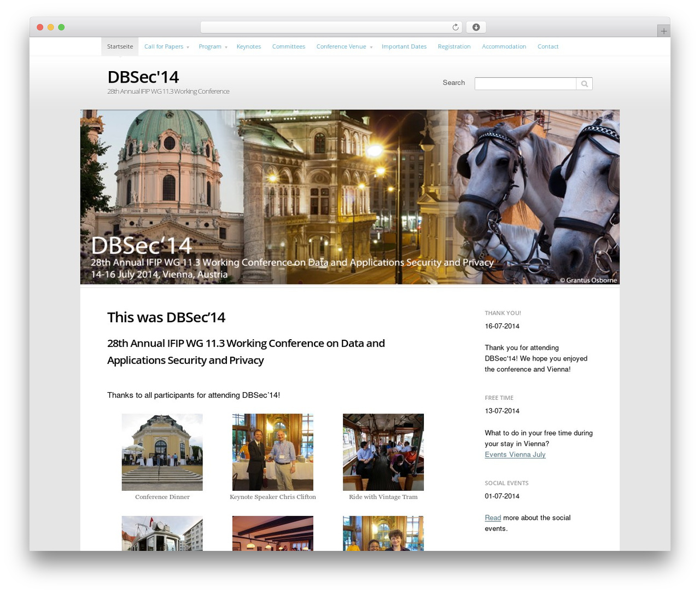Click the Conference Dinner caption

tap(162, 497)
